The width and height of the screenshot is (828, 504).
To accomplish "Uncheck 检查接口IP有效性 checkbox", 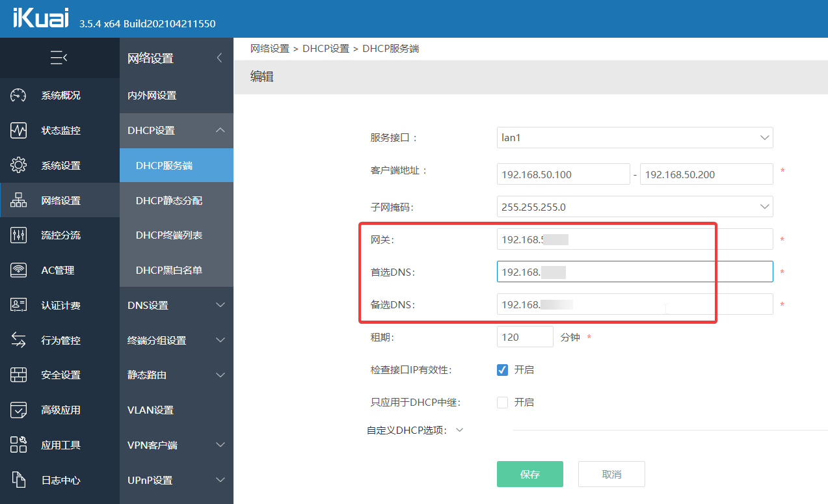I will [x=502, y=370].
